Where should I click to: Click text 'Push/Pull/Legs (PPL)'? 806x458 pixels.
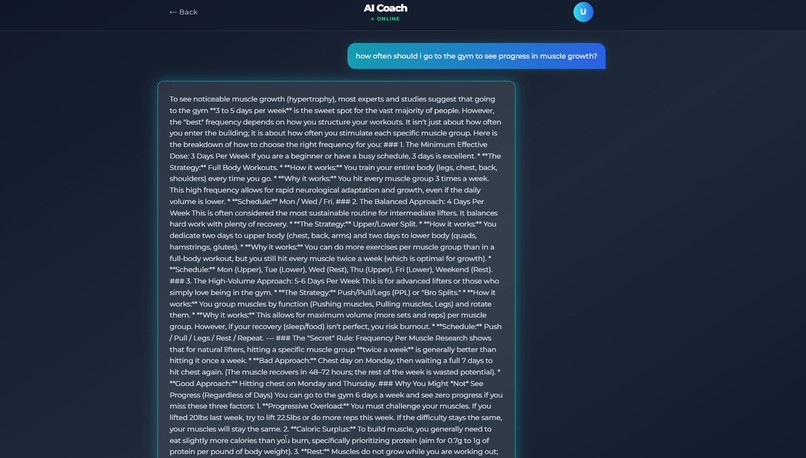[x=376, y=292]
